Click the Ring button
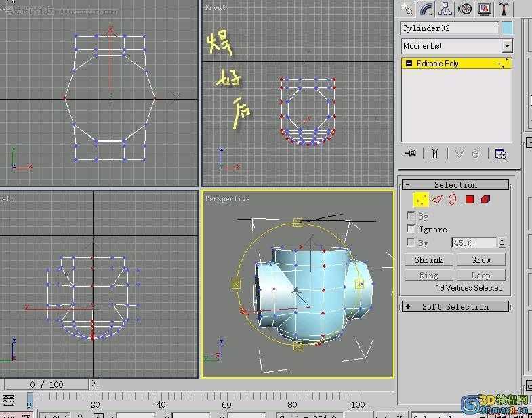The image size is (532, 418). tap(428, 275)
